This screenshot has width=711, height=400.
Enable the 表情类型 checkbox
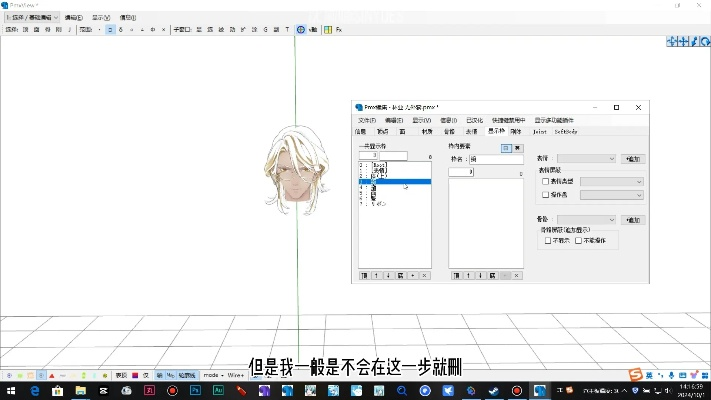pos(545,182)
